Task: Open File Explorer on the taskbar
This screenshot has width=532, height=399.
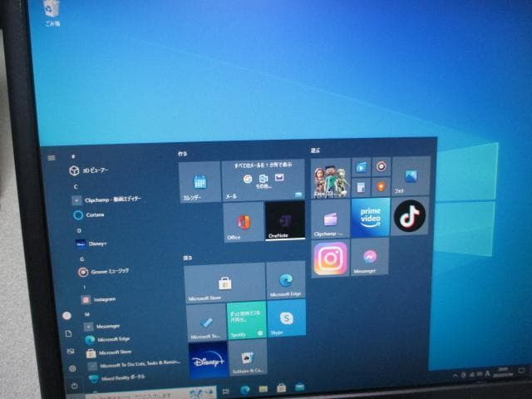Action: (x=264, y=389)
